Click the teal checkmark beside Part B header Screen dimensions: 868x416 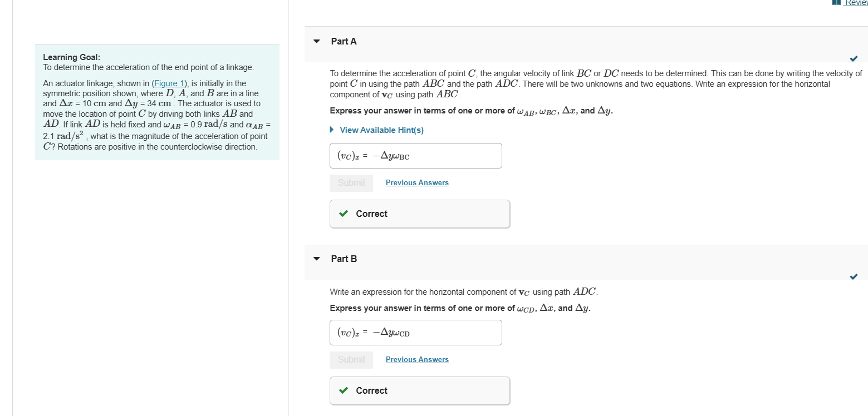pos(854,276)
